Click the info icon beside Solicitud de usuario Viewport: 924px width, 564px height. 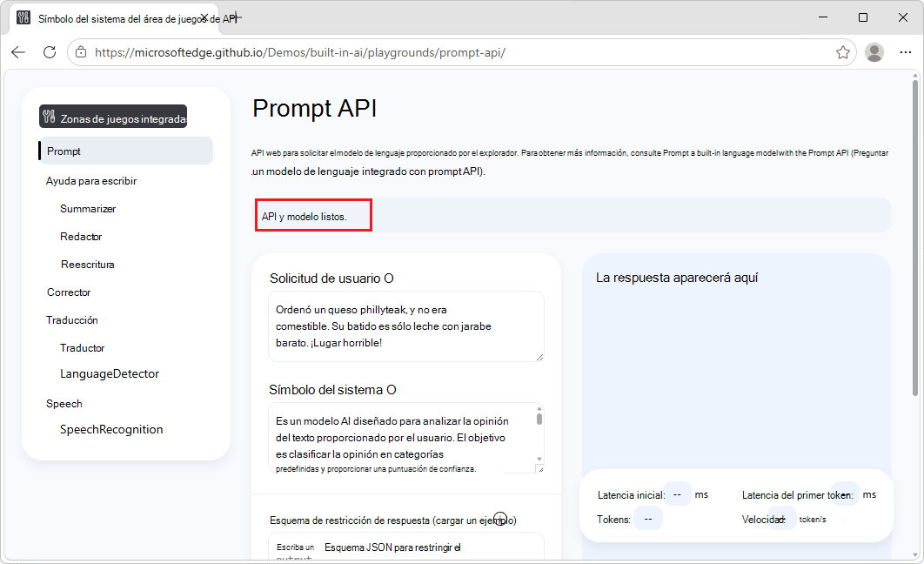(389, 279)
